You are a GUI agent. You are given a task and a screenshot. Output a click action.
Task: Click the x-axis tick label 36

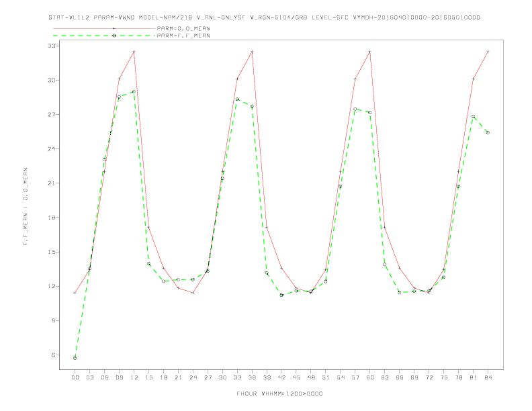[252, 377]
